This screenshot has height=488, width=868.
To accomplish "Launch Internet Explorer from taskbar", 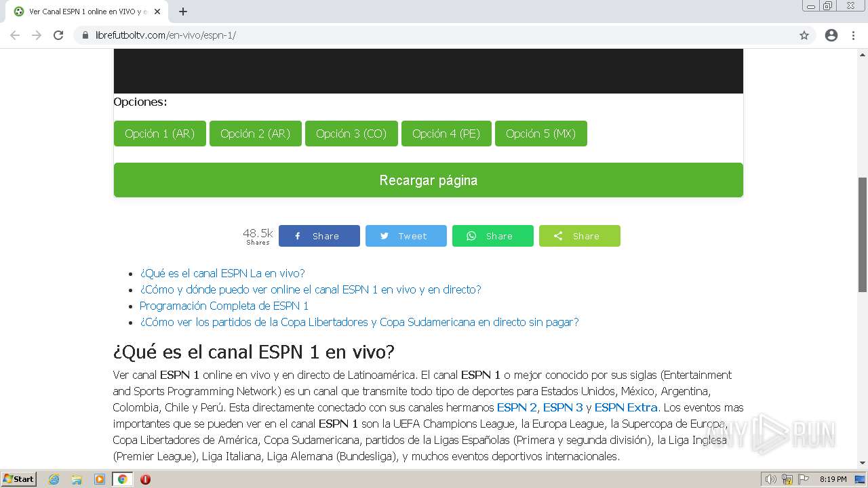I will click(54, 479).
